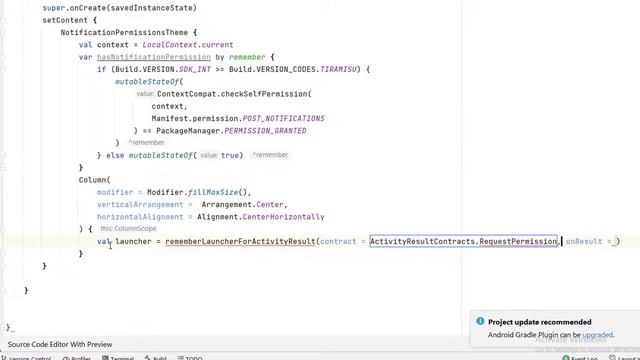Click the PERMISSION_GRANTED constant
Screen dimensions: 640x360
pos(265,131)
